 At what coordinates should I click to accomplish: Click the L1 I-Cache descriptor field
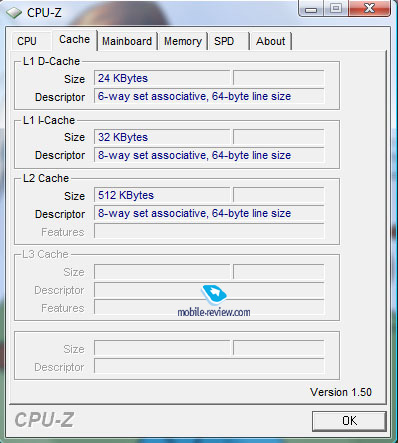click(x=209, y=155)
